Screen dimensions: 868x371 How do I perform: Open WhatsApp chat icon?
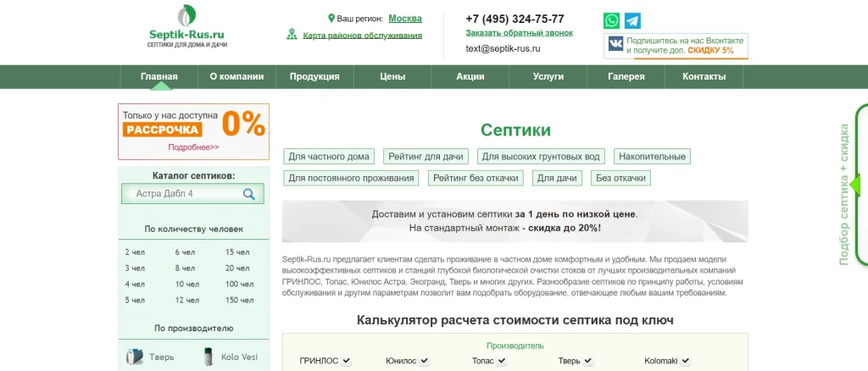612,20
